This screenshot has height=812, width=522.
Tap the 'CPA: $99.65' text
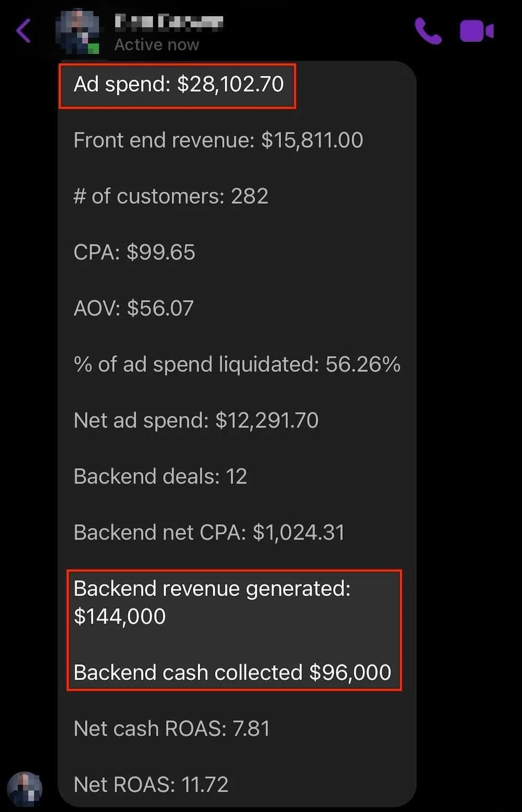pos(134,253)
